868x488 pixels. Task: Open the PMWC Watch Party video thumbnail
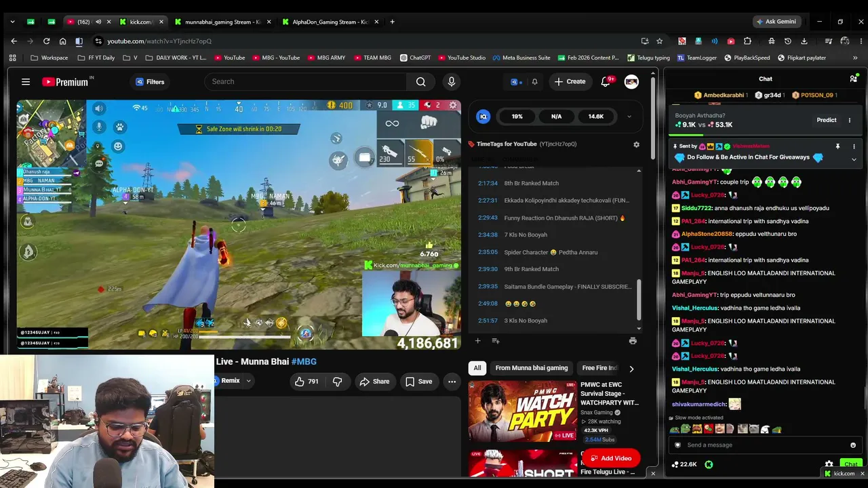pos(522,411)
